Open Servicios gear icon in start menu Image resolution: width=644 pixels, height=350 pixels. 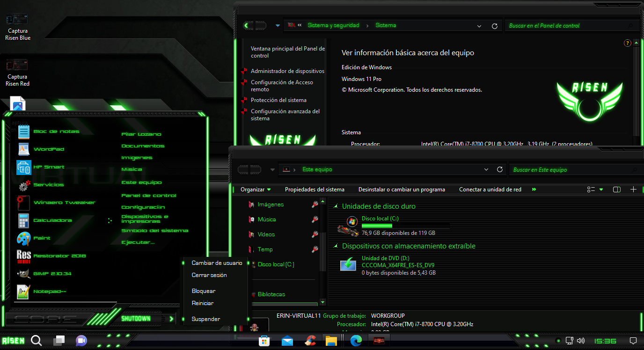coord(24,185)
